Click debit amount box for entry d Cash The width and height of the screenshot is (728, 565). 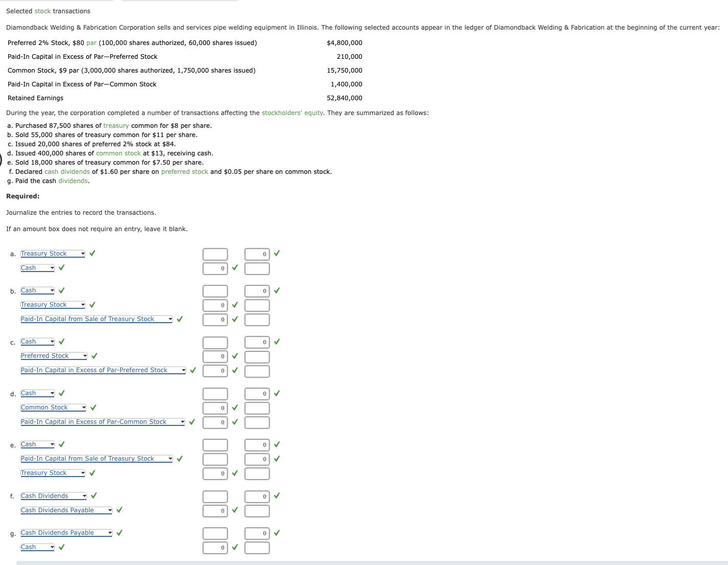[215, 394]
